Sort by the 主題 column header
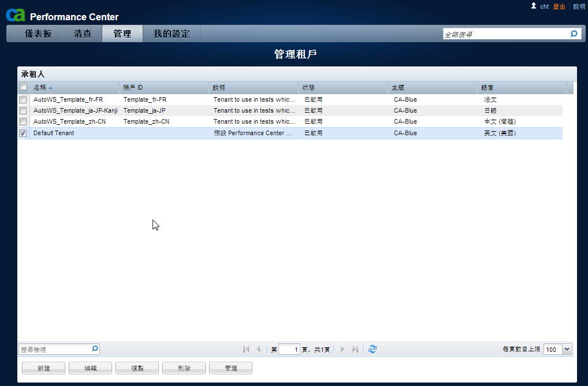Screen dimensions: 588x386 pos(433,87)
